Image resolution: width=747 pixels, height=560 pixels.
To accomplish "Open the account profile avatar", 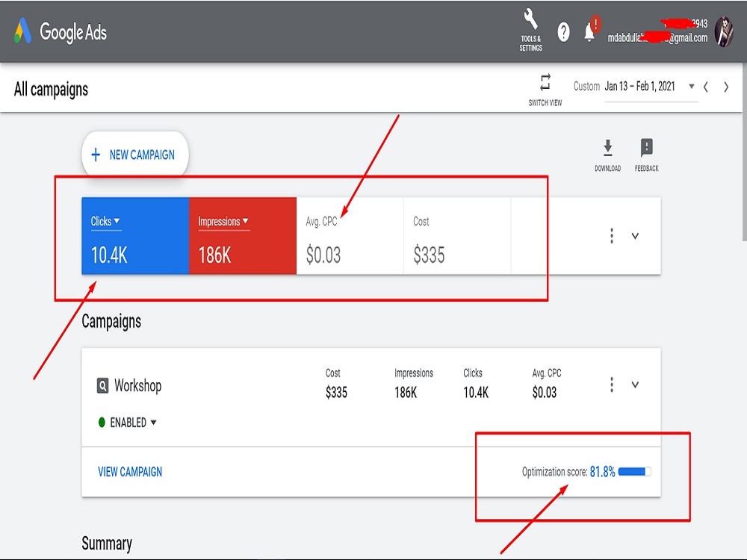I will tap(724, 32).
